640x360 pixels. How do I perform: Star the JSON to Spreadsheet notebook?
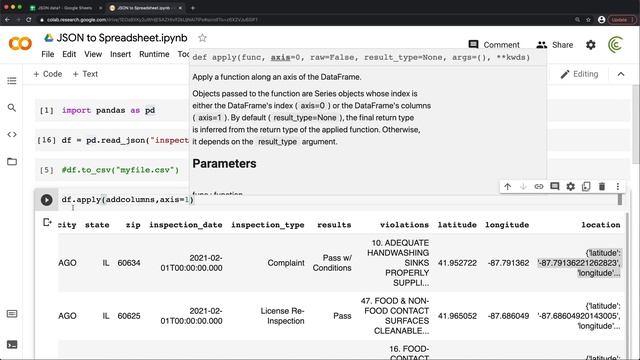202,38
